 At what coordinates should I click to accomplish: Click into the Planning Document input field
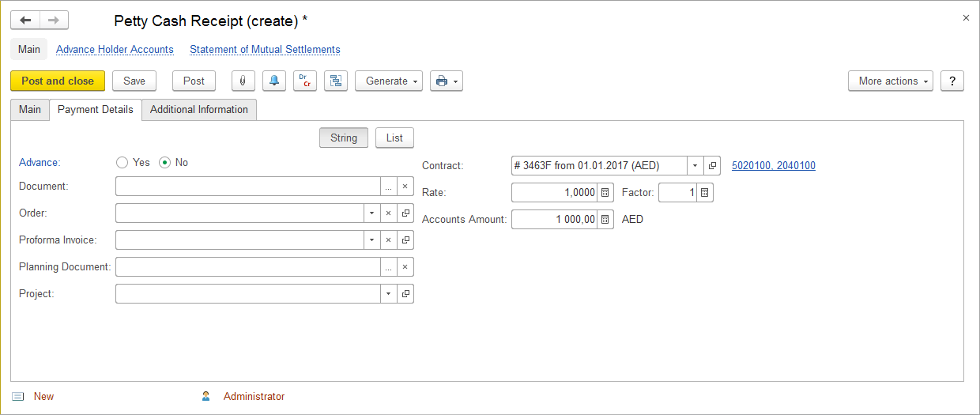pos(247,267)
